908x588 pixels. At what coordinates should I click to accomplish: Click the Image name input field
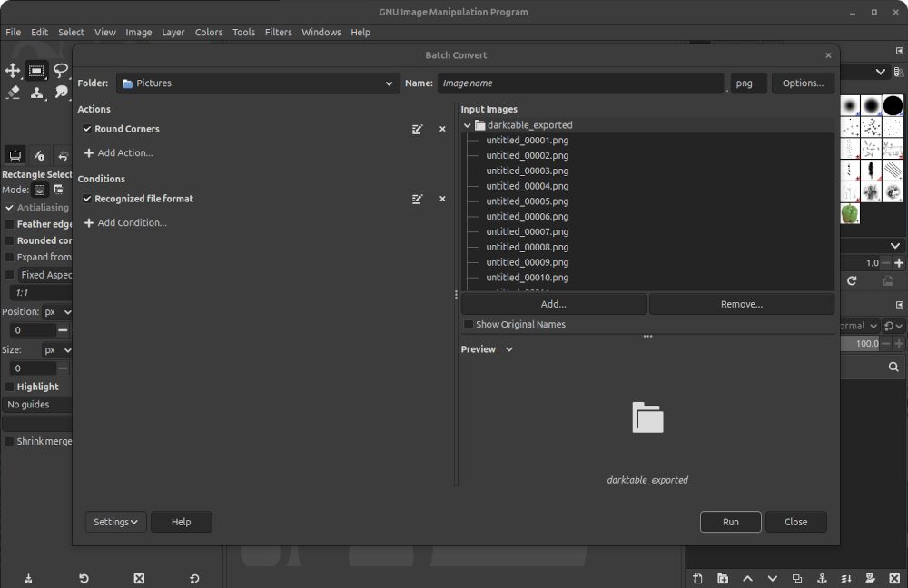tap(581, 83)
